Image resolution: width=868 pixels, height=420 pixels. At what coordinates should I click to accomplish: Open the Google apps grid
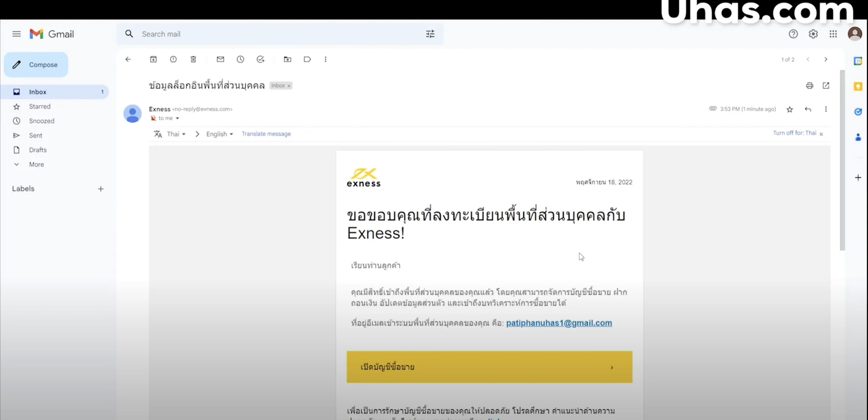pyautogui.click(x=833, y=34)
